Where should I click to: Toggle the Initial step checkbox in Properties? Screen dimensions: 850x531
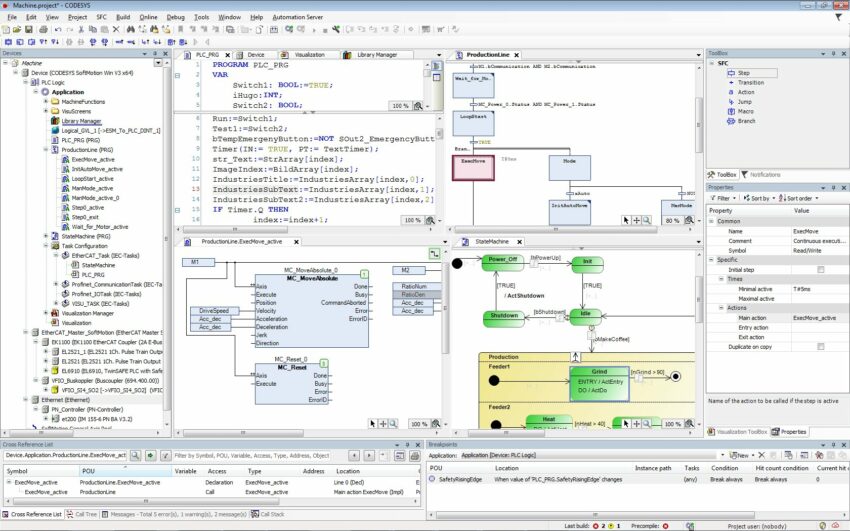(x=821, y=269)
